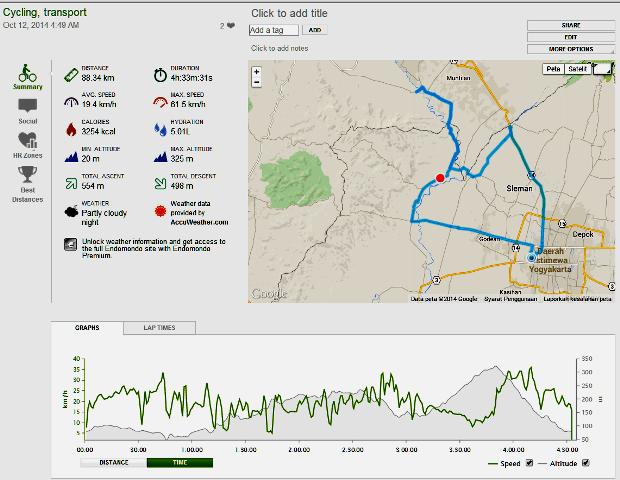Viewport: 620px width, 480px height.
Task: Open the HR Zones icon
Action: point(27,140)
